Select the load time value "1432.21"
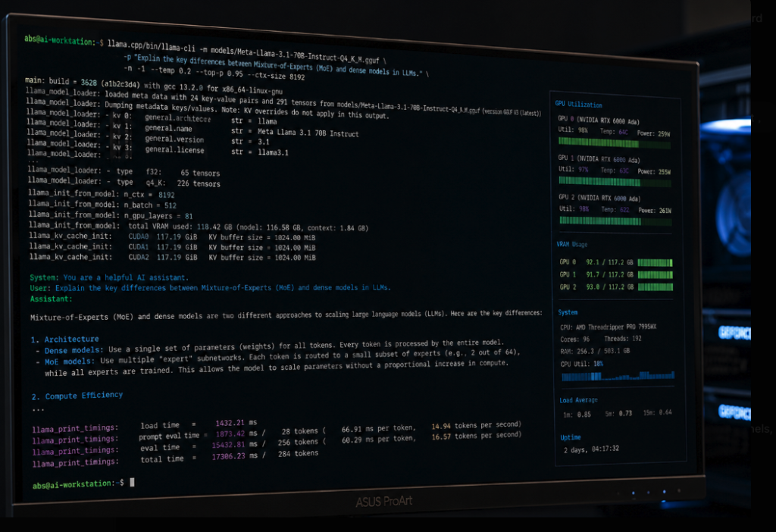Image resolution: width=776 pixels, height=532 pixels. click(230, 423)
